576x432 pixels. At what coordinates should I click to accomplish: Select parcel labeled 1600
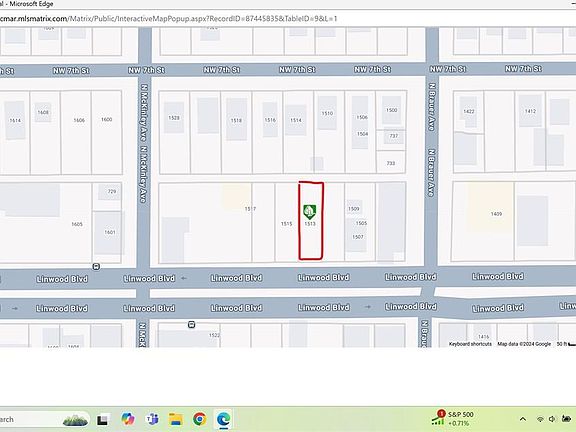click(107, 119)
